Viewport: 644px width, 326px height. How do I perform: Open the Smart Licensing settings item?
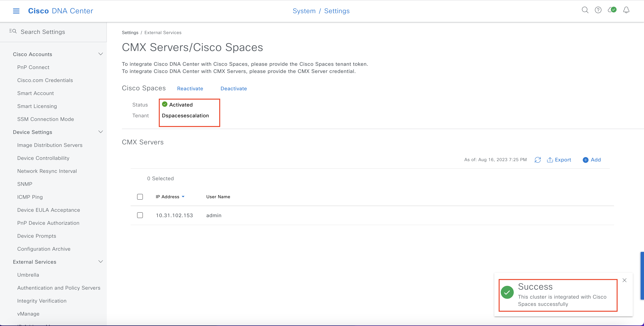pyautogui.click(x=37, y=106)
